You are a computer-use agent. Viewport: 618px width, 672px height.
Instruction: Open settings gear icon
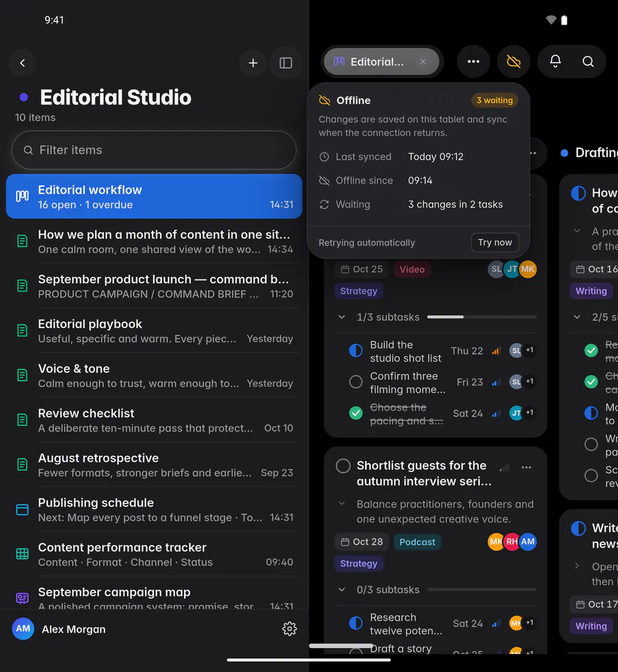[x=289, y=629]
